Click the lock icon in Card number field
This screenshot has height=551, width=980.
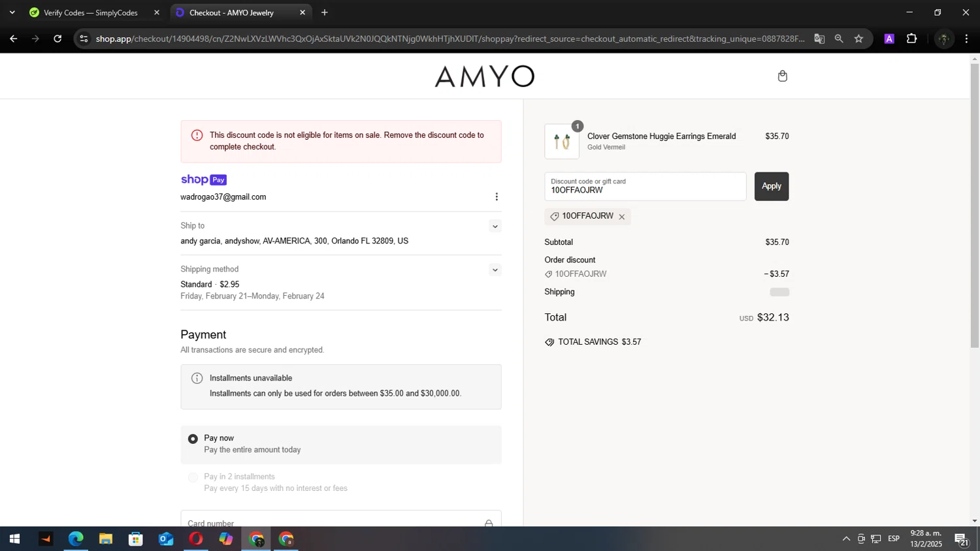point(488,523)
